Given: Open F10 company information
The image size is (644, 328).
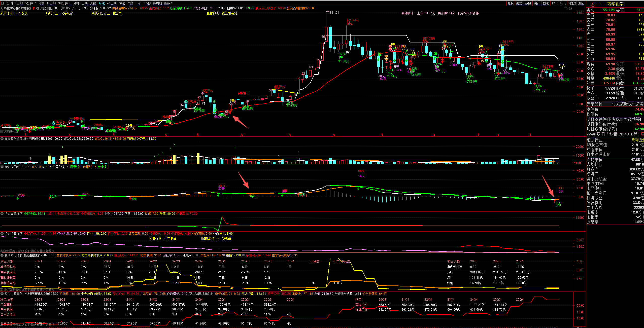Looking at the screenshot, I should point(555,3).
